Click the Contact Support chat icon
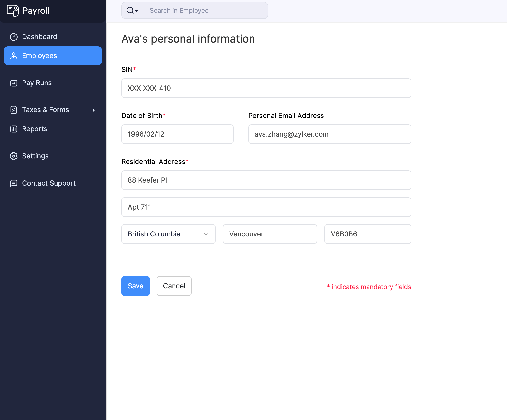507x420 pixels. click(14, 183)
